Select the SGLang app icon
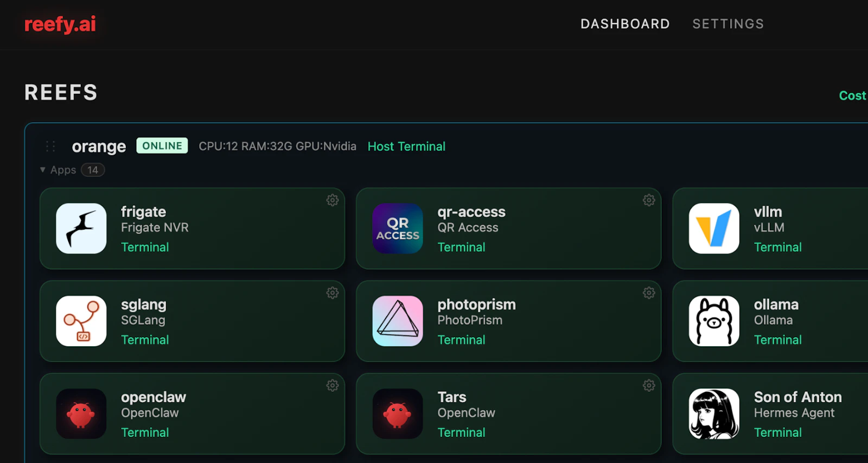 point(81,321)
